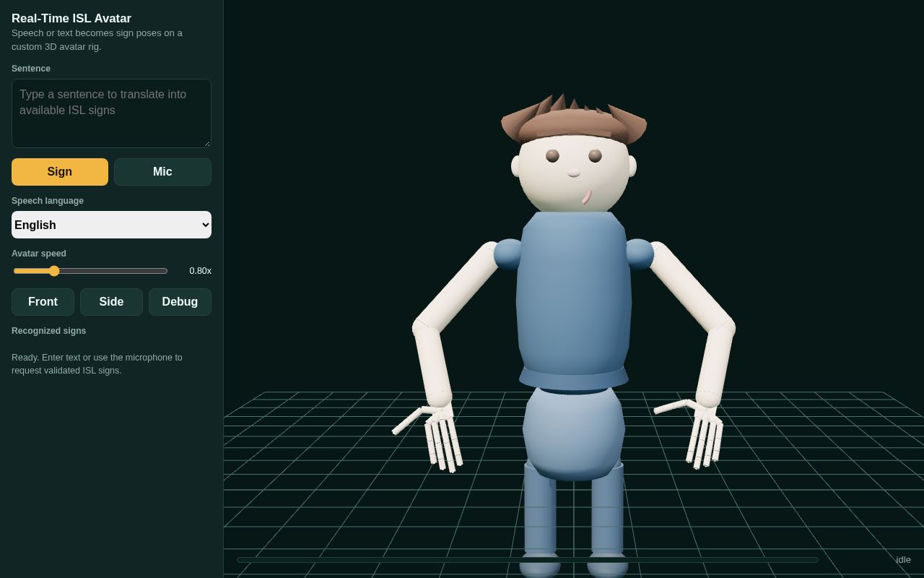This screenshot has width=924, height=578.
Task: Activate the Mic button
Action: click(162, 172)
